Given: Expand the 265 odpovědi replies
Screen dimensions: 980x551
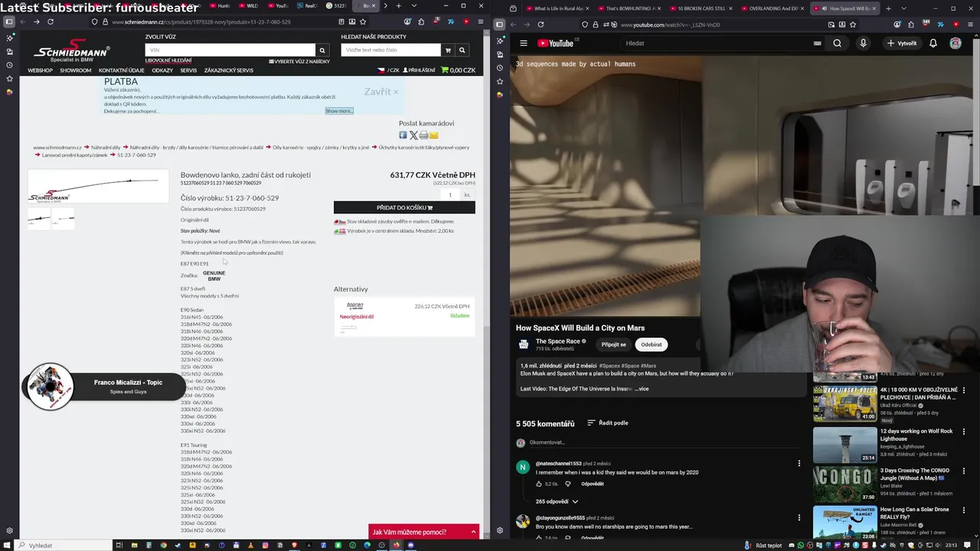Looking at the screenshot, I should coord(557,502).
